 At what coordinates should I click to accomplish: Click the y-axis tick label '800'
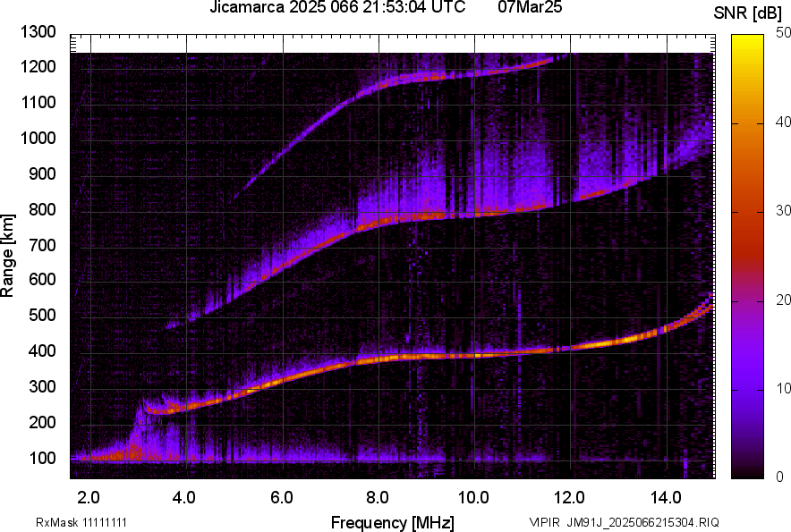(42, 209)
